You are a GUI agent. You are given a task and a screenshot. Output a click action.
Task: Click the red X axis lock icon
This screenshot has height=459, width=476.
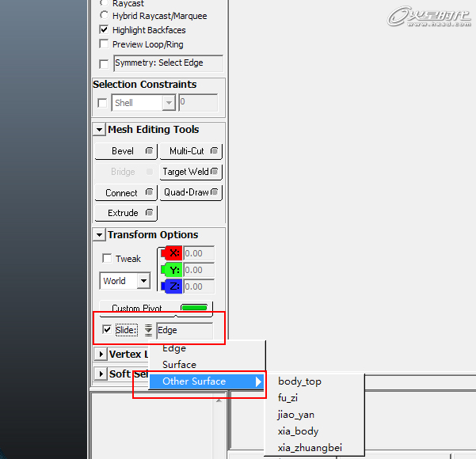point(172,253)
